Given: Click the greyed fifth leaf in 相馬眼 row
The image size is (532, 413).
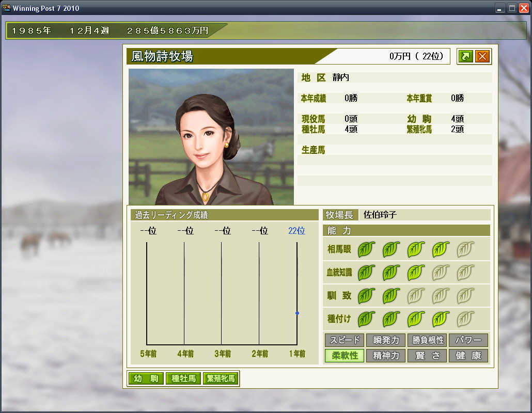Looking at the screenshot, I should pyautogui.click(x=465, y=249).
